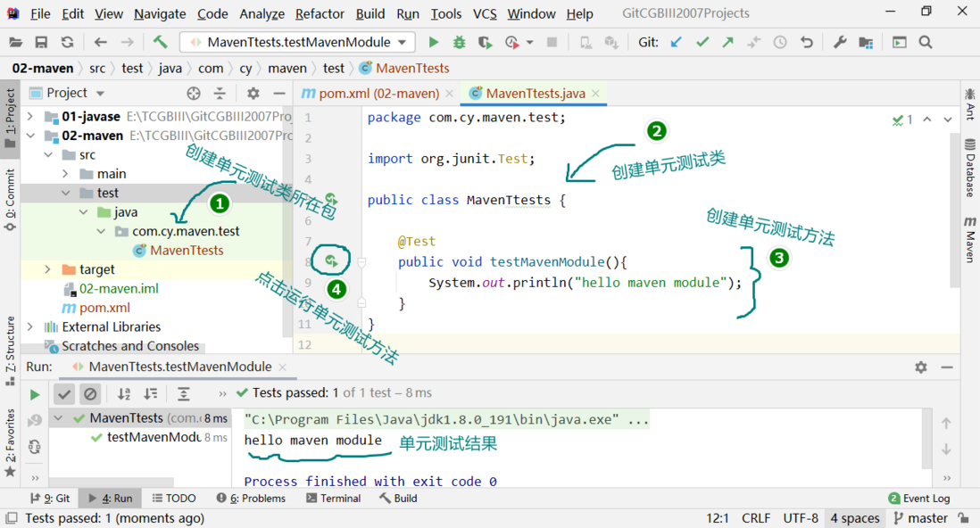Click locate file crosshair in Project panel
Image resolution: width=980 pixels, height=528 pixels.
[194, 93]
